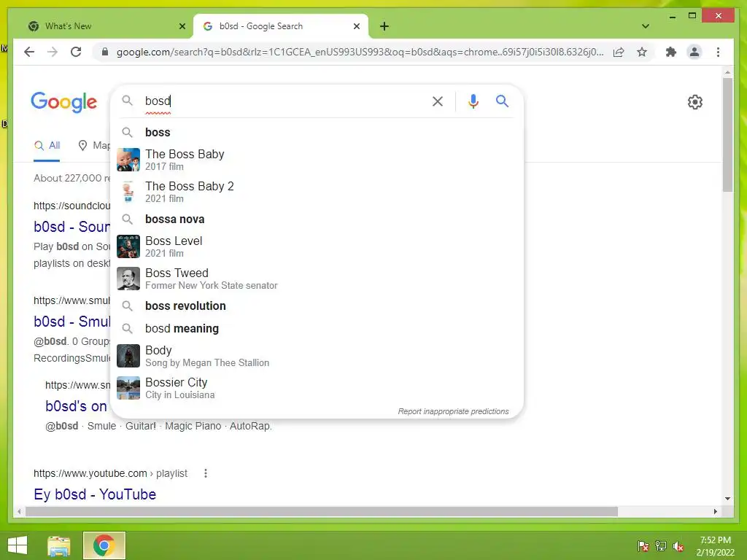This screenshot has width=747, height=560.
Task: Choose the 'boss revolution' suggestion
Action: (x=317, y=306)
